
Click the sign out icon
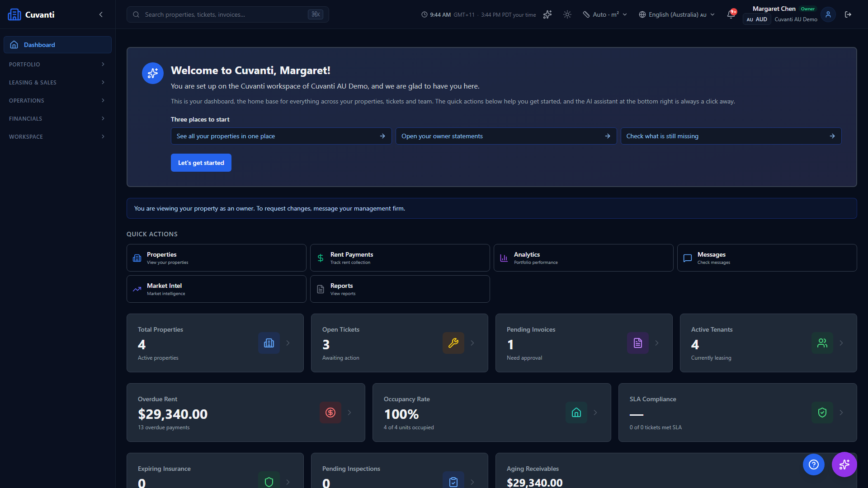click(848, 14)
